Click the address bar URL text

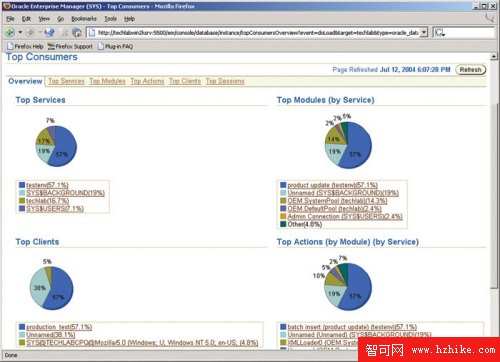258,33
